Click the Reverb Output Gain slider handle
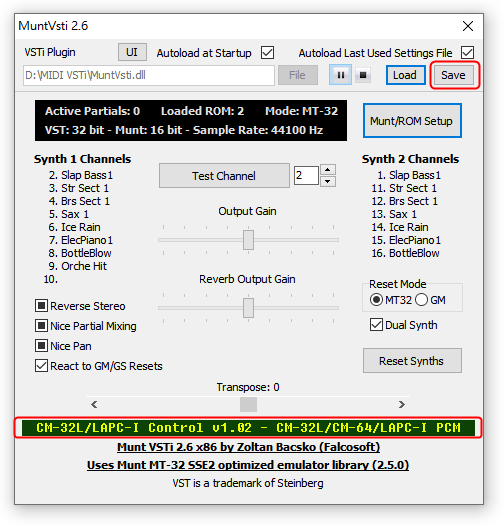Image resolution: width=504 pixels, height=529 pixels. [x=249, y=308]
